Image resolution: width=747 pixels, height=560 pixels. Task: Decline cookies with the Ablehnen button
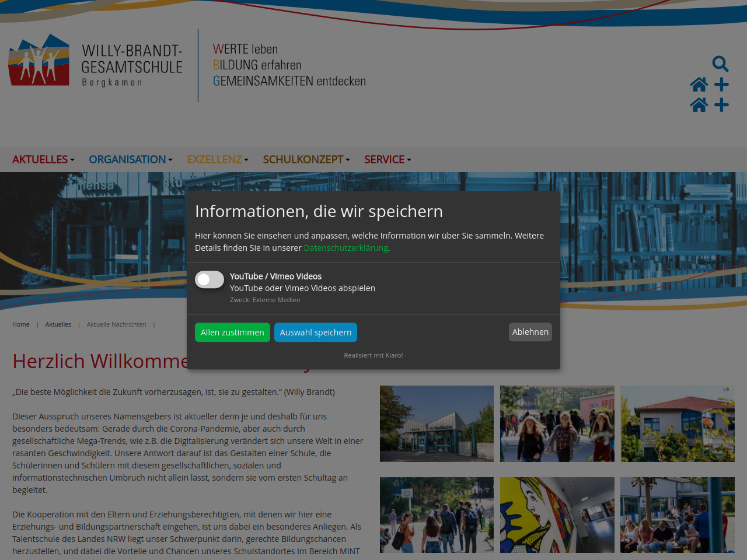[x=530, y=332]
